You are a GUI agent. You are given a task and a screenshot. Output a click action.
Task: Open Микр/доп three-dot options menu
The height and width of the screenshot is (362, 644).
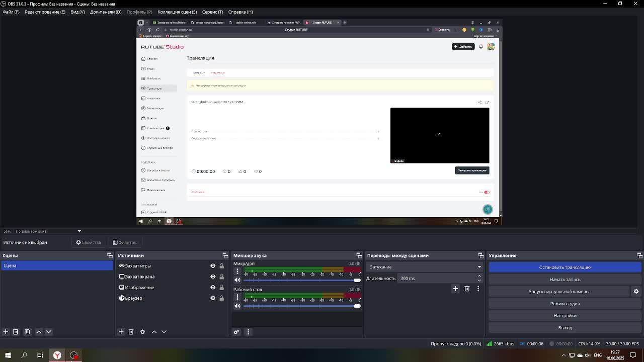pos(237,271)
